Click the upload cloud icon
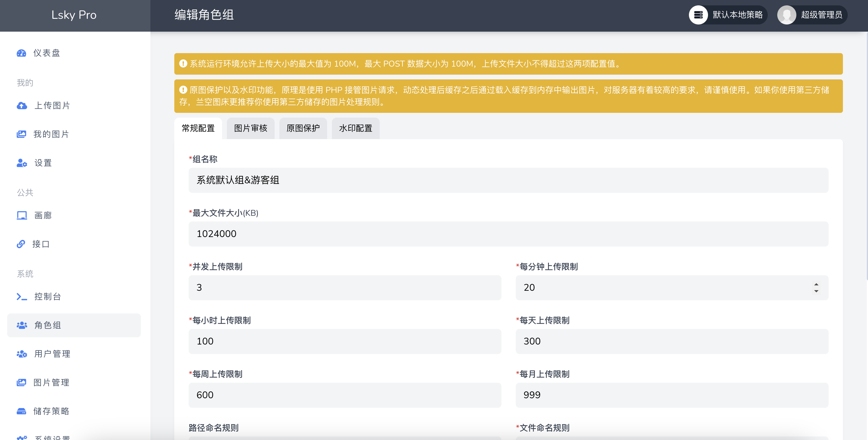The width and height of the screenshot is (868, 440). tap(22, 105)
